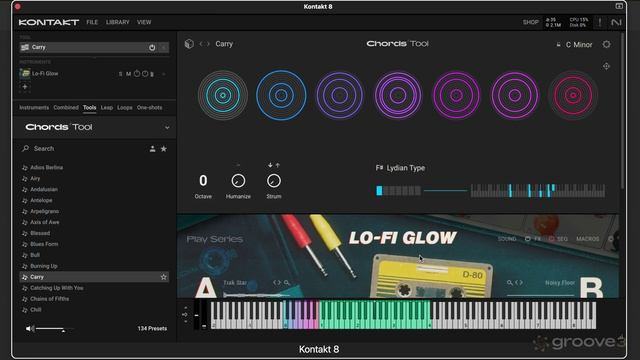Mute the Lo-Fi Glow instrument
640x360 pixels.
click(128, 74)
